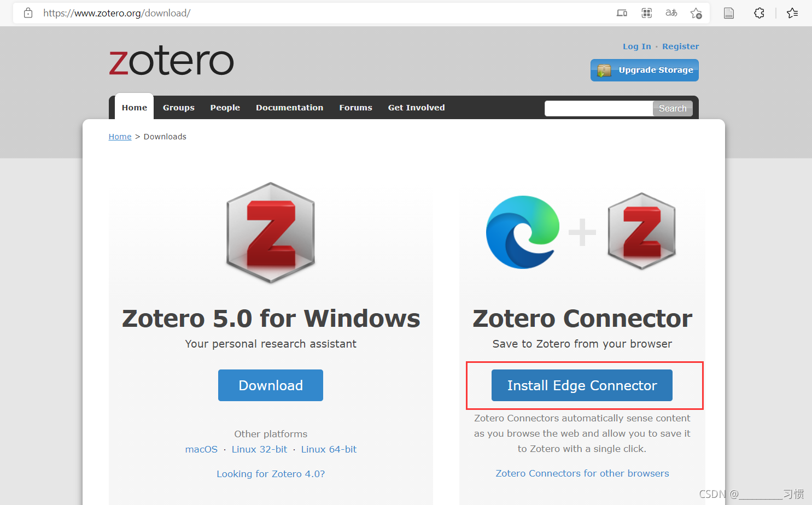This screenshot has height=505, width=812.
Task: Click the Zotero Z icon beside Edge logo
Action: (x=641, y=231)
